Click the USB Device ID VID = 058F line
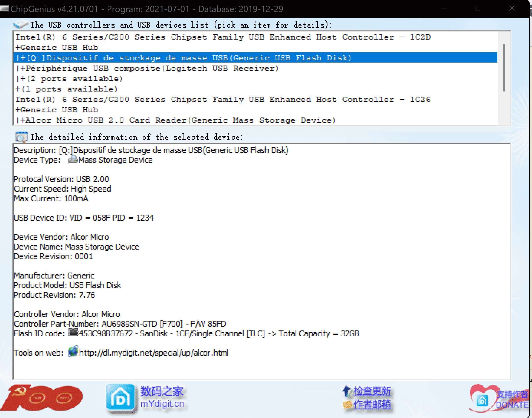The height and width of the screenshot is (418, 532). (x=84, y=218)
